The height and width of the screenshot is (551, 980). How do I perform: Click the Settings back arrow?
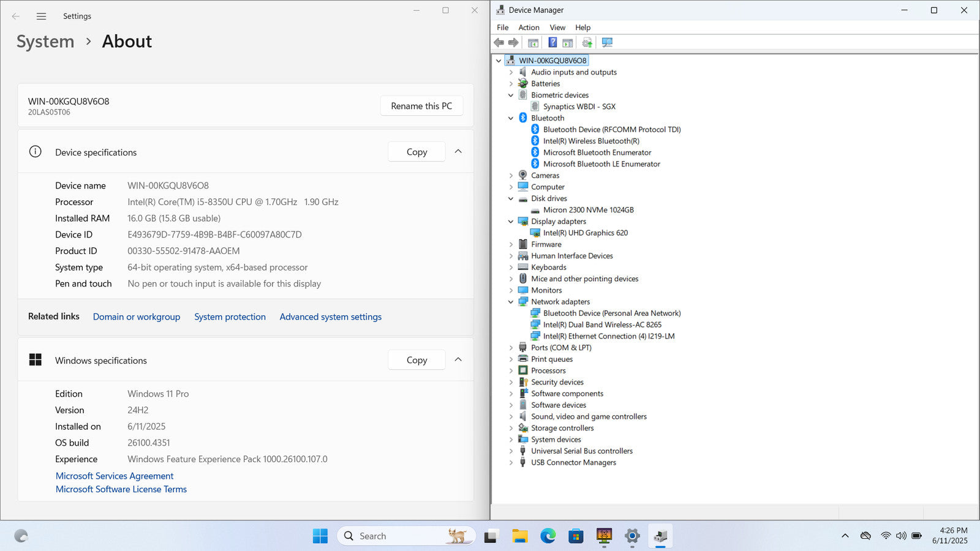tap(16, 17)
